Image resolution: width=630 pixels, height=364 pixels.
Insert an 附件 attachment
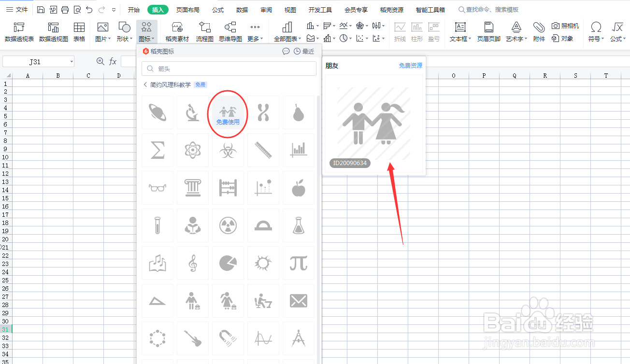pyautogui.click(x=539, y=32)
